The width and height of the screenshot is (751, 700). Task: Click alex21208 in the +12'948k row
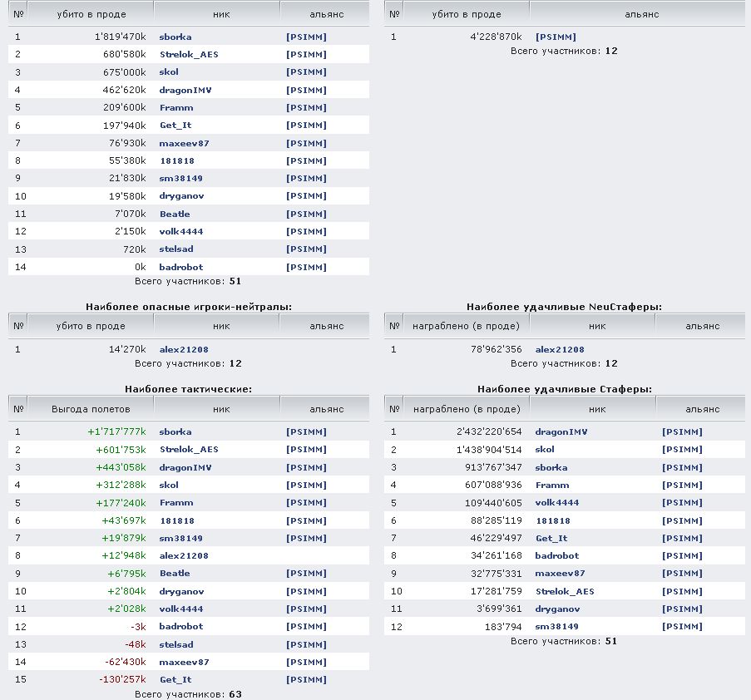[x=184, y=556]
